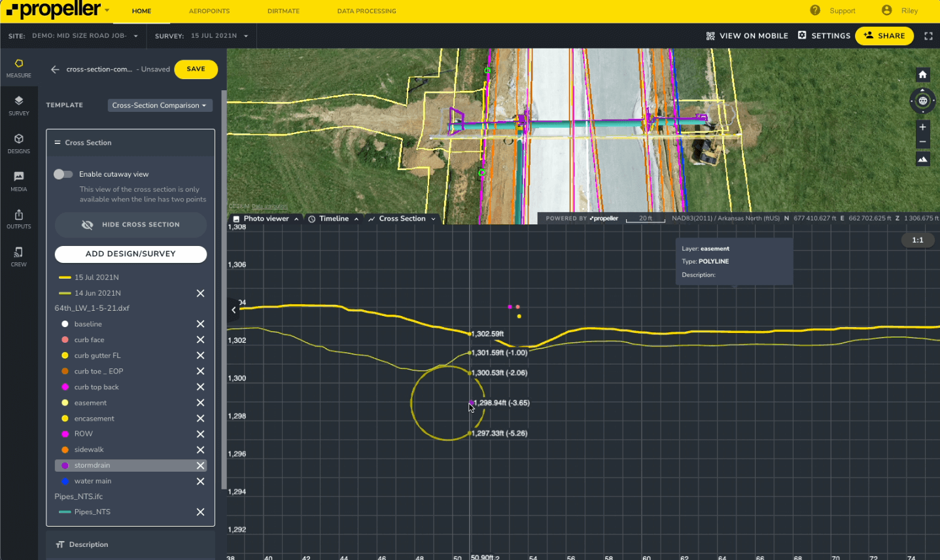Viewport: 940px width, 560px height.
Task: Zoom in on the map
Action: click(922, 127)
